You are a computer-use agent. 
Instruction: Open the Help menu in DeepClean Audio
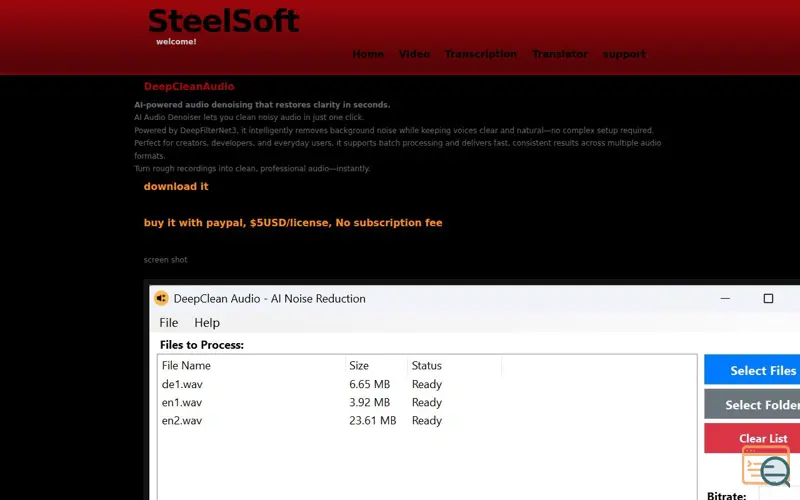pyautogui.click(x=207, y=322)
